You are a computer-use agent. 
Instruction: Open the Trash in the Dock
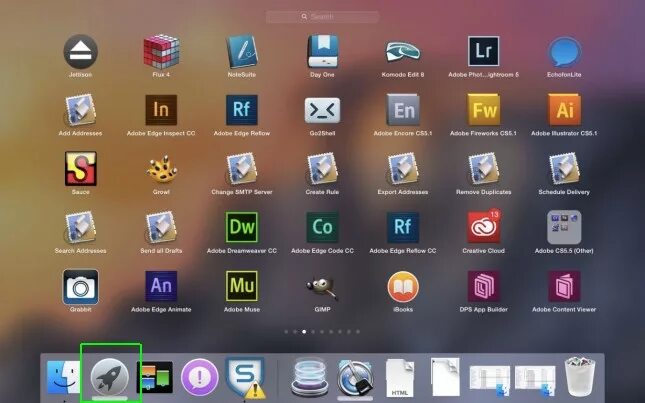point(580,376)
